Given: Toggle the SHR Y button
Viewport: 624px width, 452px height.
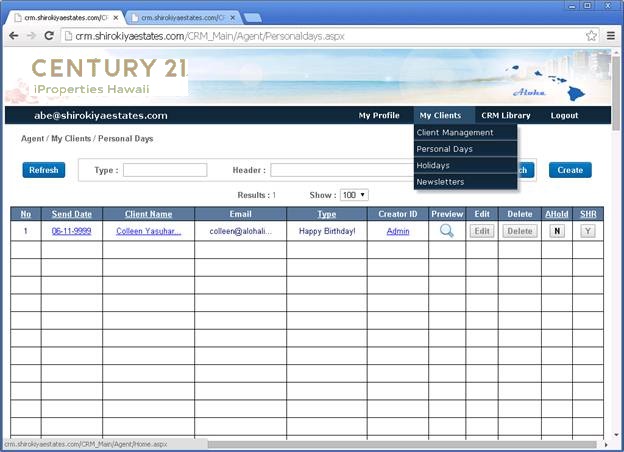Looking at the screenshot, I should coord(588,231).
